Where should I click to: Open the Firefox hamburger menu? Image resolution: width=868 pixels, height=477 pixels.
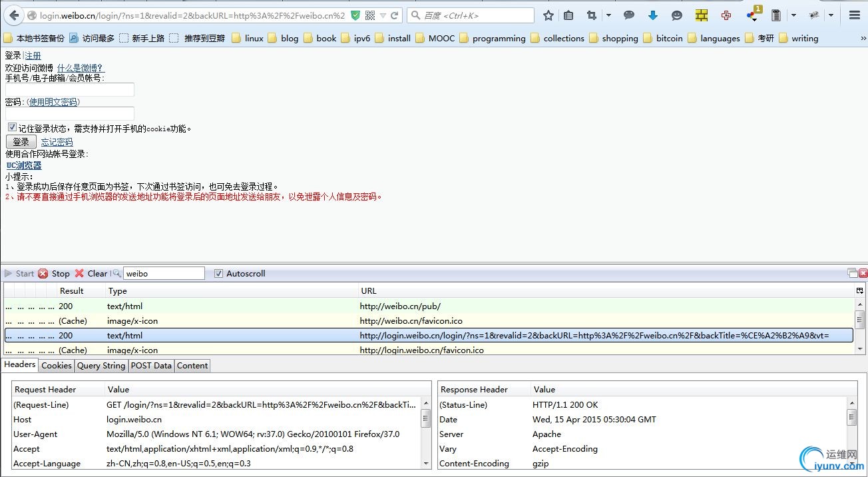(x=854, y=15)
